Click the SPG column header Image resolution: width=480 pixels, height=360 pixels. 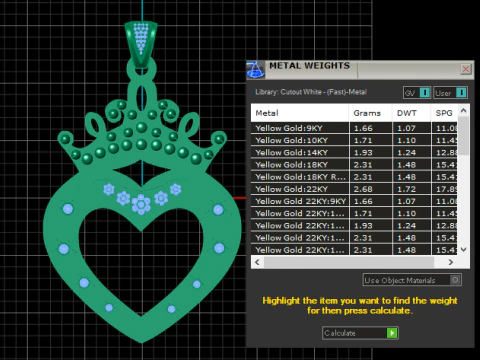pyautogui.click(x=444, y=113)
